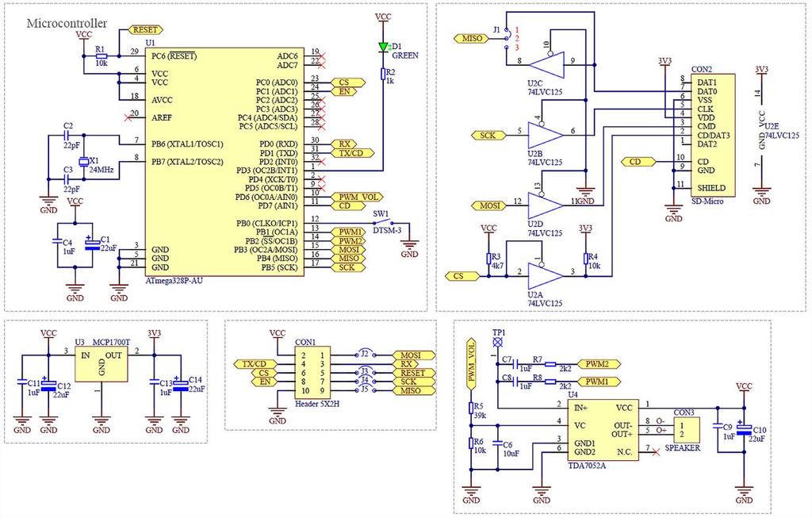This screenshot has width=812, height=518.
Task: Click the R5 39k resistor
Action: click(x=471, y=409)
